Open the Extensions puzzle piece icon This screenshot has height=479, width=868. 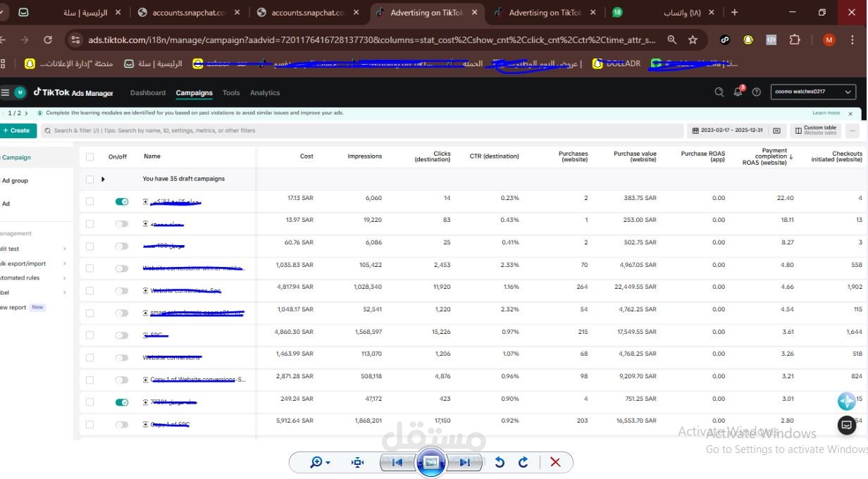pos(795,40)
